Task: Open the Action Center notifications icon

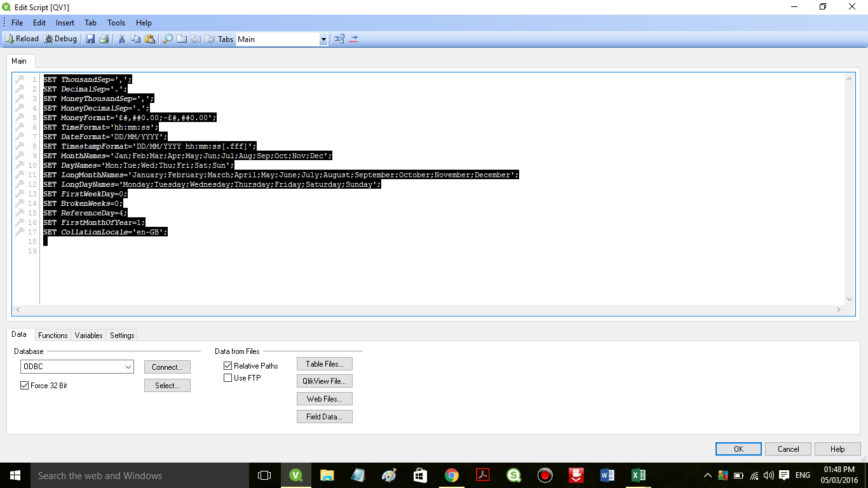Action: click(784, 475)
